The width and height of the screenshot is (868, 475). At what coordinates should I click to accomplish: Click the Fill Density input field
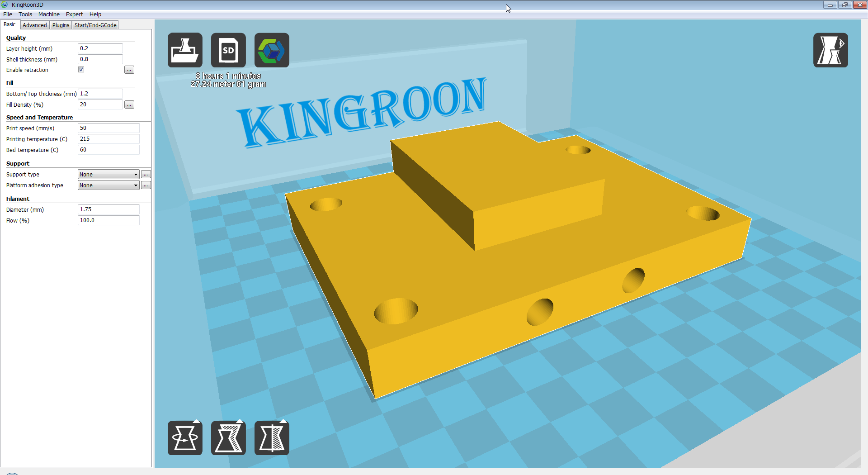coord(100,104)
